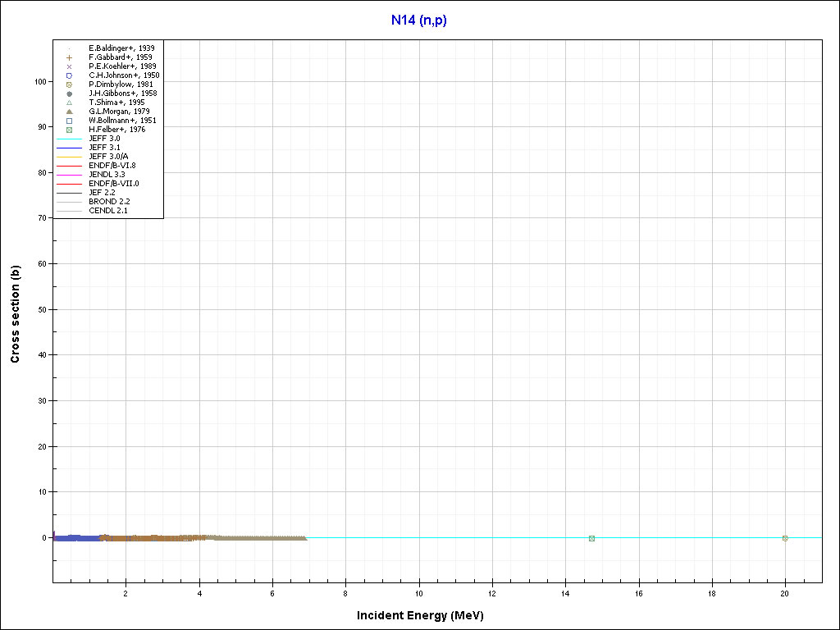This screenshot has height=630, width=840.
Task: Click the Incident Energy (MeV) axis label
Action: (426, 615)
